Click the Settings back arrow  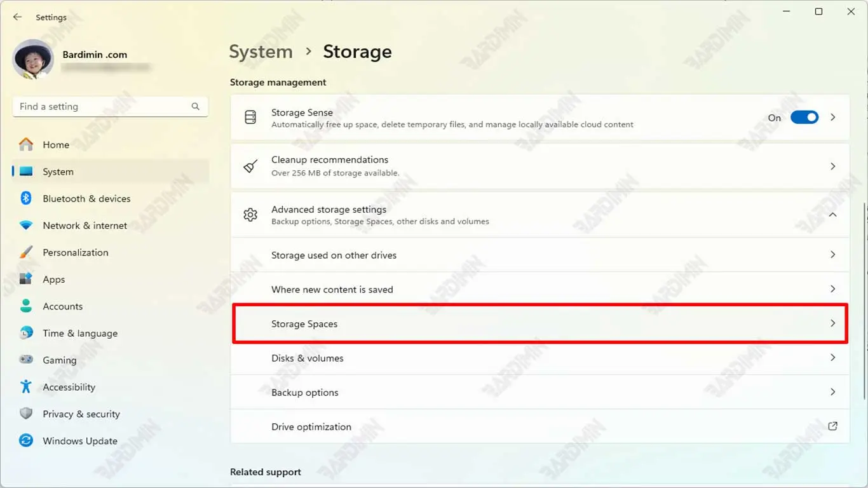tap(17, 17)
